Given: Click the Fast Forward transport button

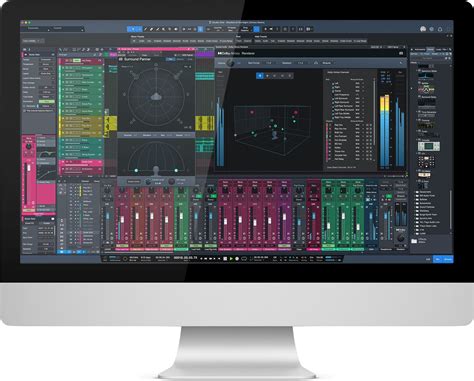Looking at the screenshot, I should [x=211, y=259].
